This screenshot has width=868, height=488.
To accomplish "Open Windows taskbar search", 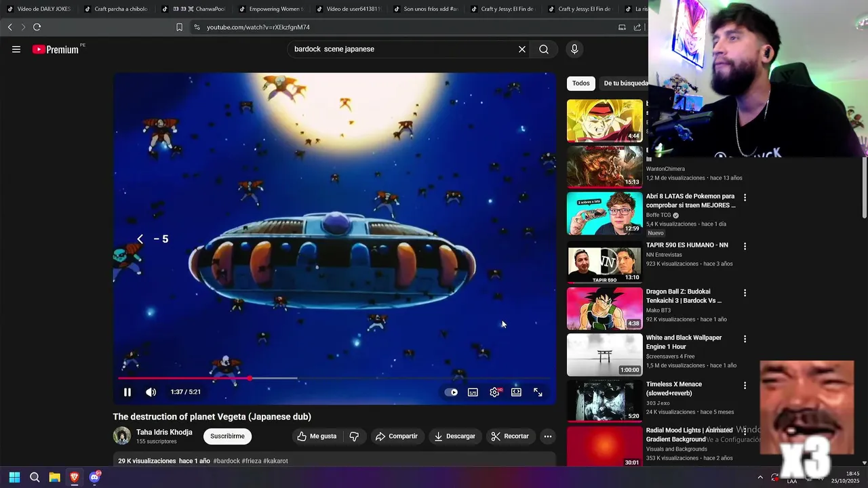I will point(35,477).
